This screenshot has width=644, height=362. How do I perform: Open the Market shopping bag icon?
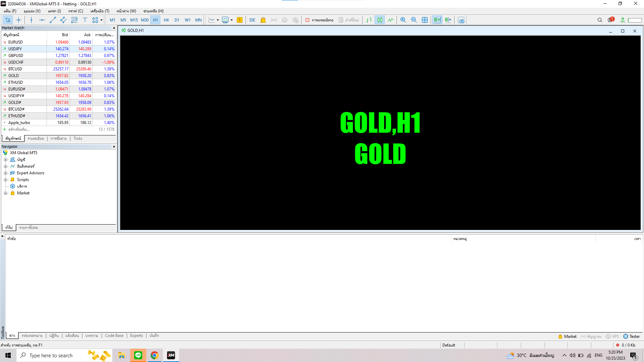263,20
